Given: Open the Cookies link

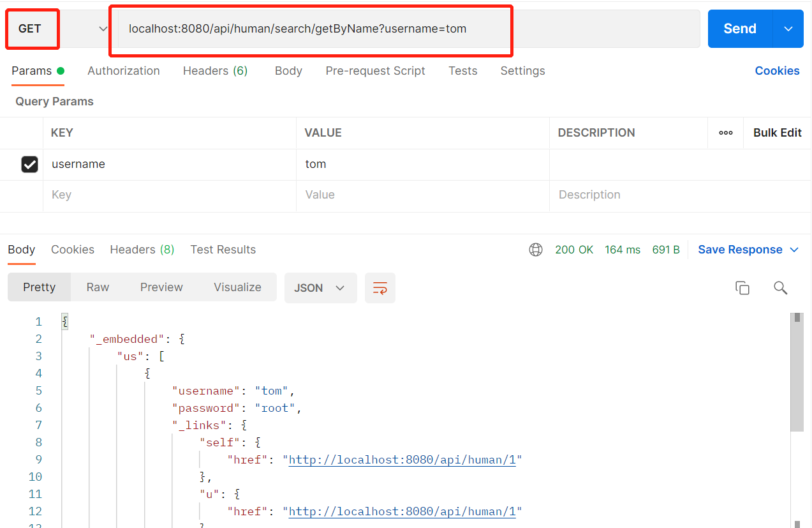Looking at the screenshot, I should coord(777,71).
